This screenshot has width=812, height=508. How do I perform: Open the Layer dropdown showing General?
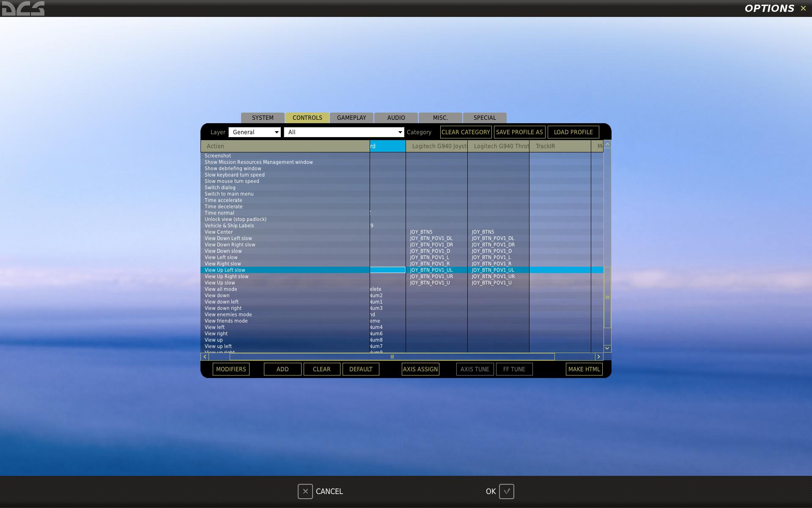255,132
